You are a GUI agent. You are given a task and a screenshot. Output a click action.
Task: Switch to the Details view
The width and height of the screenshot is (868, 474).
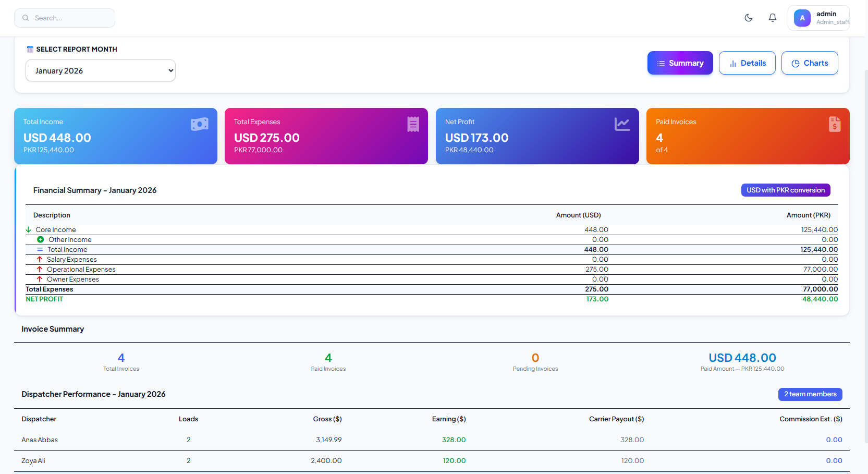747,63
